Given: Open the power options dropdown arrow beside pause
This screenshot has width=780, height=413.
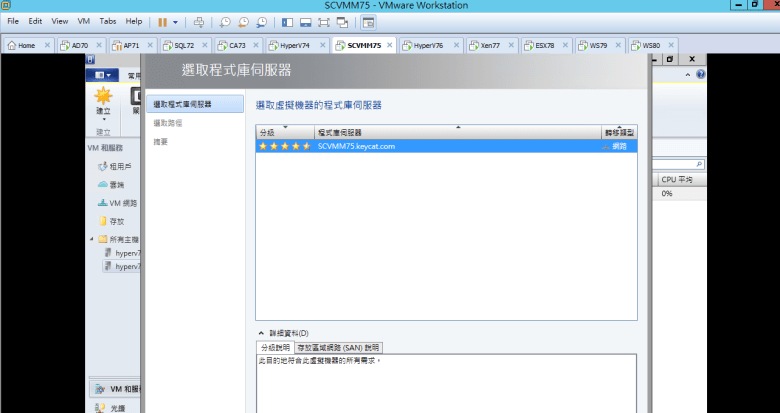Looking at the screenshot, I should (x=176, y=21).
